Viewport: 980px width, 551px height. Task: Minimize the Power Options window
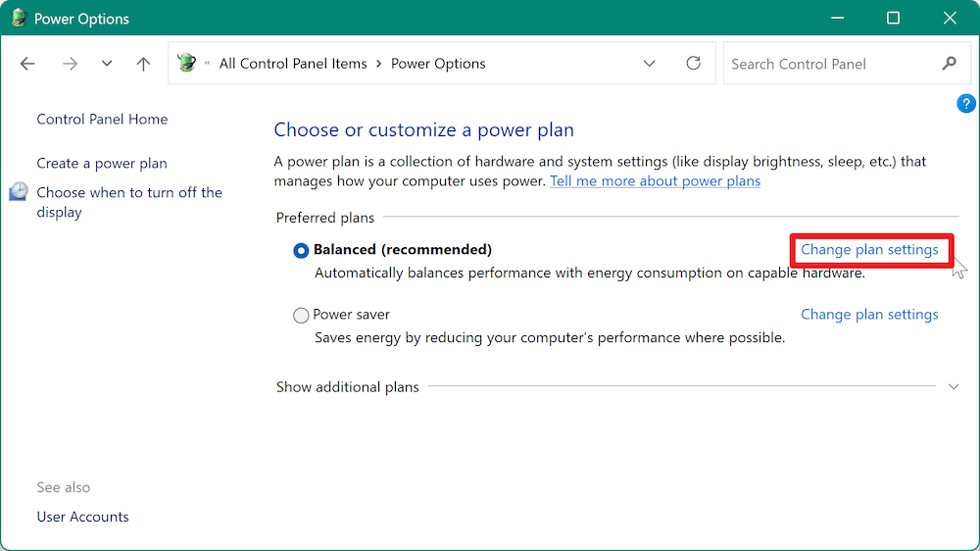(x=838, y=18)
